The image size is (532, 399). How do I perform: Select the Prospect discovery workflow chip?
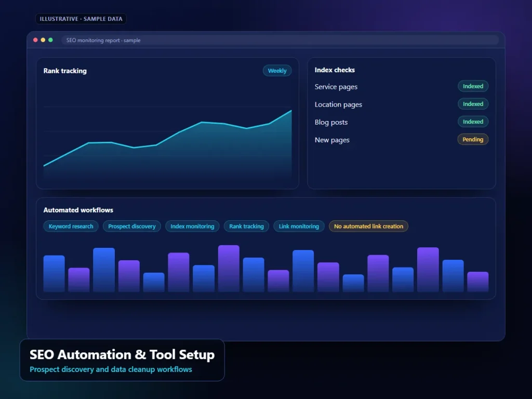(131, 227)
